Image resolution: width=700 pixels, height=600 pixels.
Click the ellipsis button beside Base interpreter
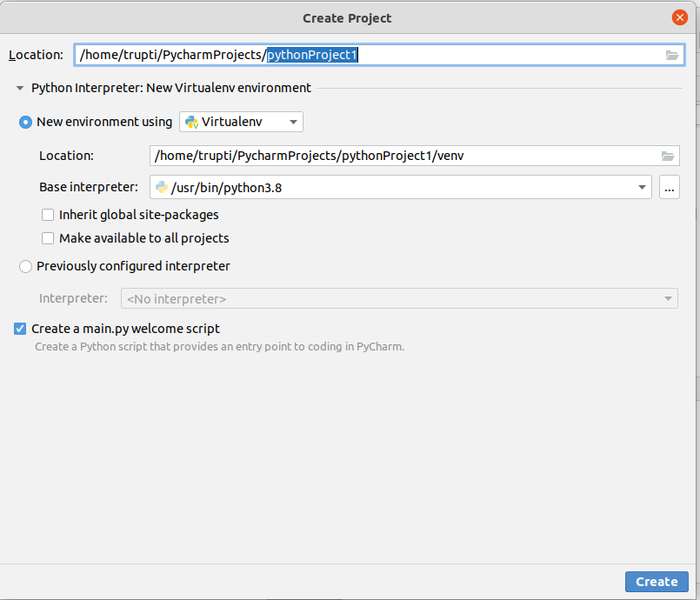(669, 186)
